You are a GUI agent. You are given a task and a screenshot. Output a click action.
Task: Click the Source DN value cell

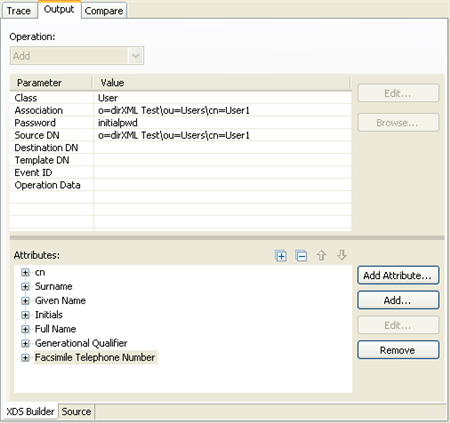tap(222, 135)
